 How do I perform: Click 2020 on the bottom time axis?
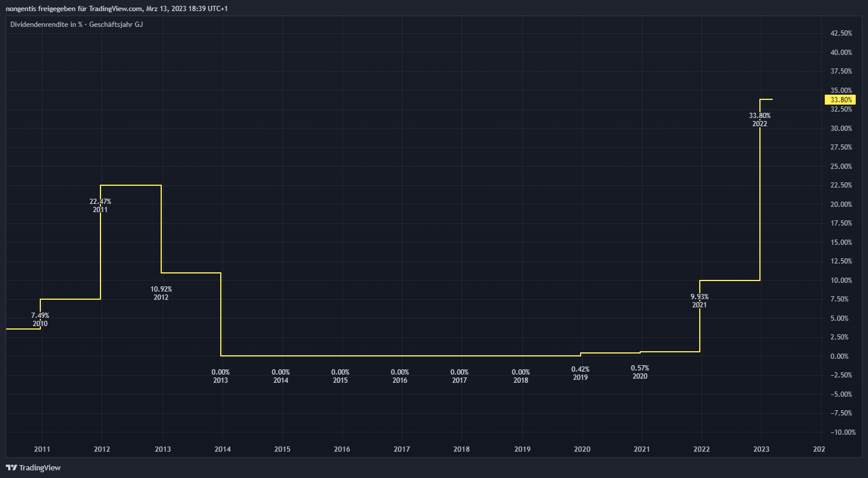pyautogui.click(x=582, y=449)
